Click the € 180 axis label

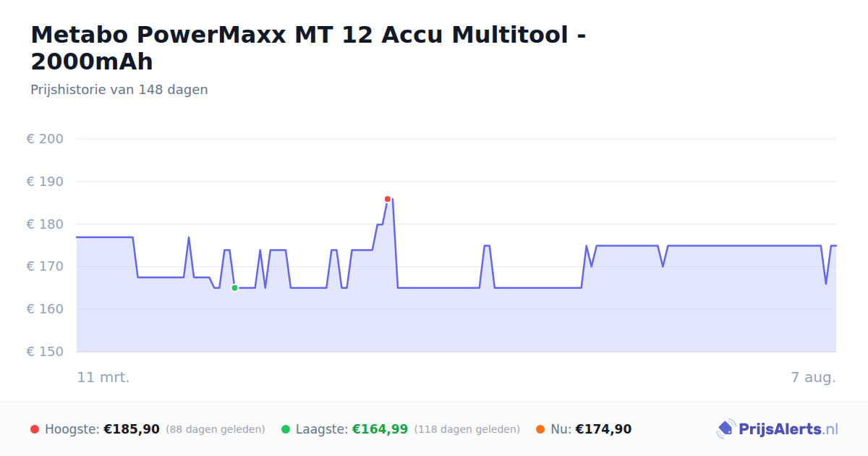(45, 224)
